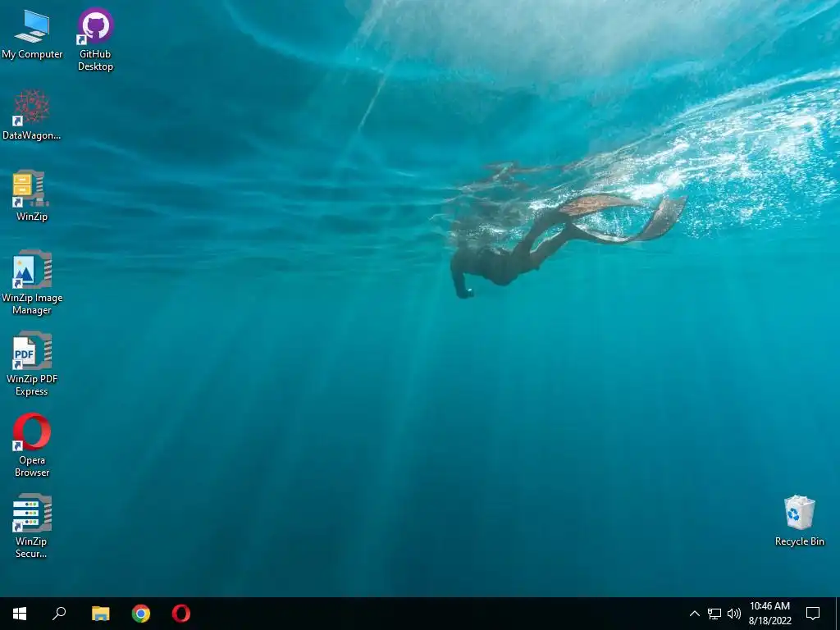Select the WinZip PDF Express shortcut
The width and height of the screenshot is (840, 630).
coord(32,363)
